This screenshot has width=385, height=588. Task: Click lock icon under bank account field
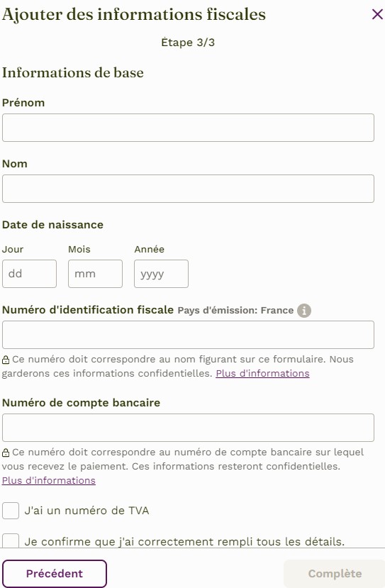tap(6, 453)
